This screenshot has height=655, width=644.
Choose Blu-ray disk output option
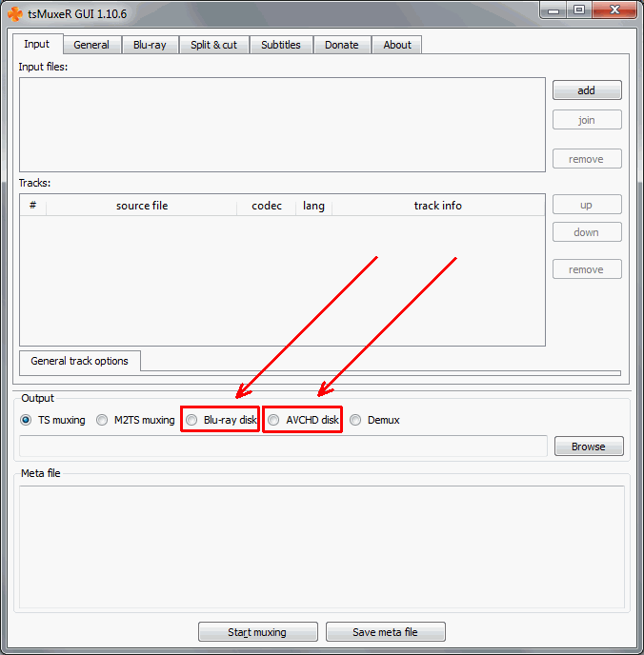[x=221, y=420]
